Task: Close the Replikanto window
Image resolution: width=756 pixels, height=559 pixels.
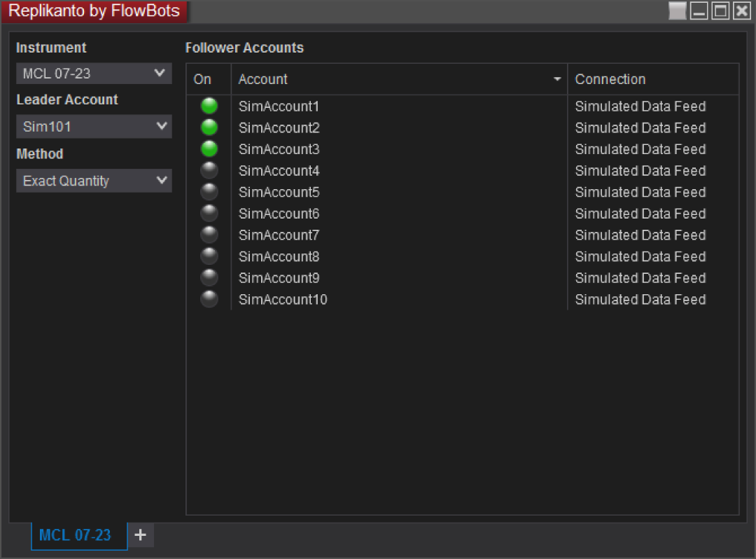Action: (742, 11)
